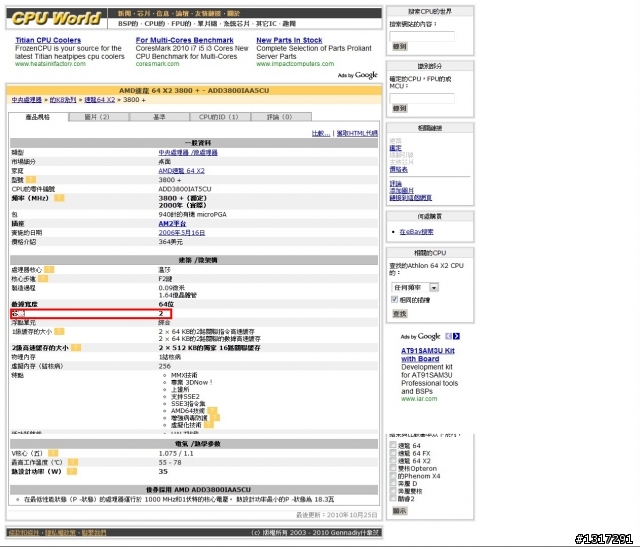This screenshot has height=547, width=640.
Task: Click the 查找 button under related CPUs
Action: click(x=400, y=314)
